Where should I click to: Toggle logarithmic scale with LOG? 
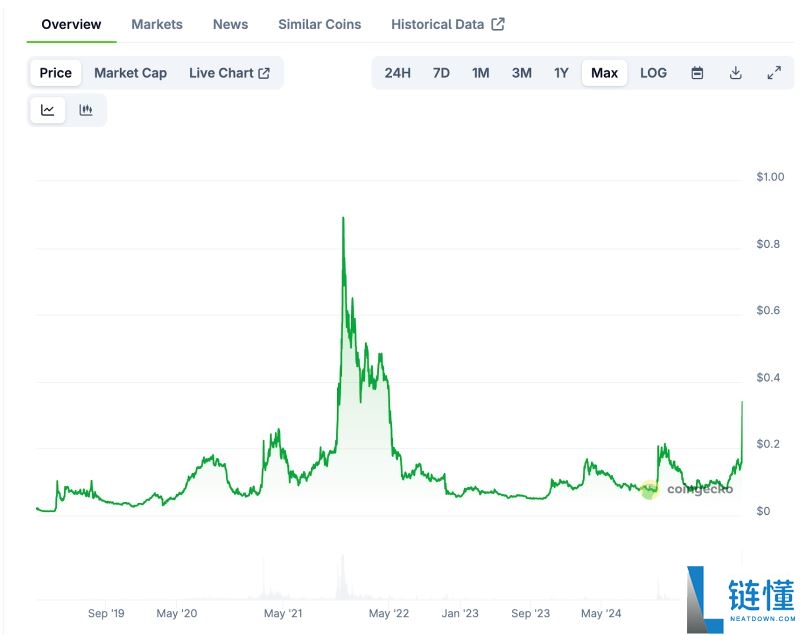click(653, 73)
